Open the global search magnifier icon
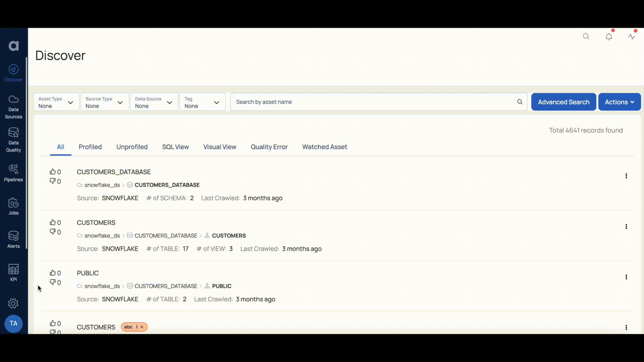The width and height of the screenshot is (644, 362). tap(586, 37)
